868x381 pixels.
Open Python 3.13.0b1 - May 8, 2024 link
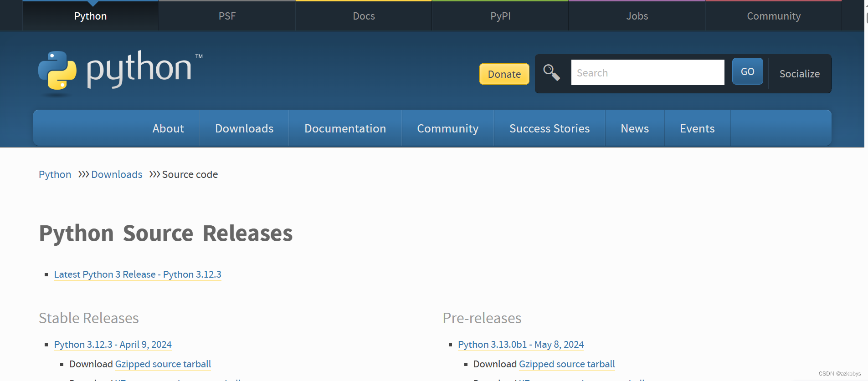pos(521,345)
